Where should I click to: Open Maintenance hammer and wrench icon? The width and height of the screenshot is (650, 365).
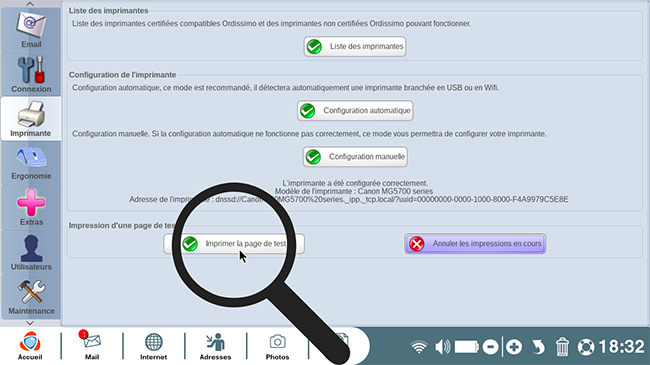31,297
